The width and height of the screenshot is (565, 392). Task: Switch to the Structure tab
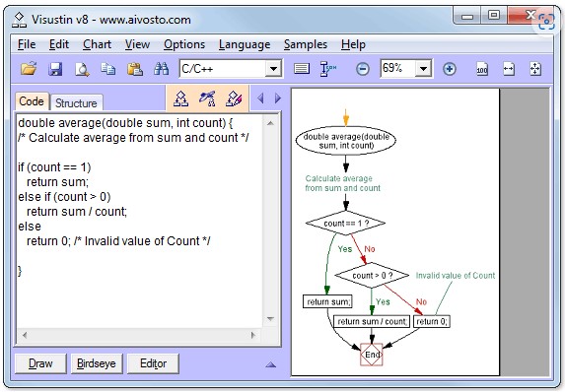click(76, 103)
